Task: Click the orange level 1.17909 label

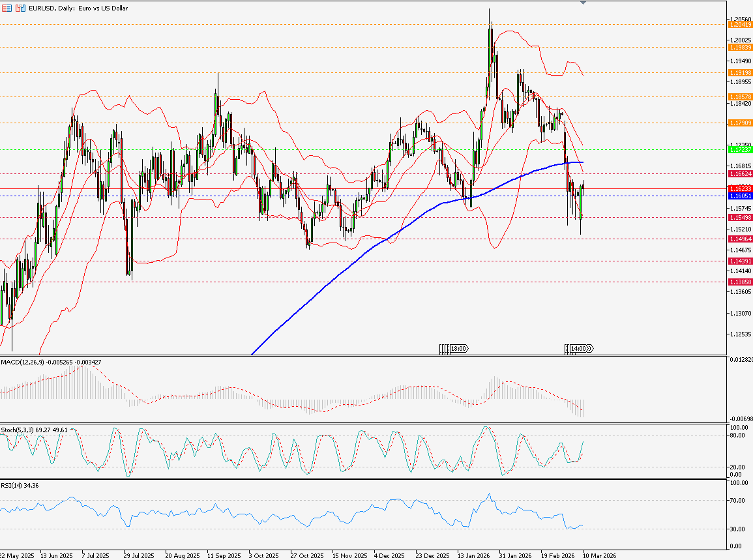Action: click(741, 123)
